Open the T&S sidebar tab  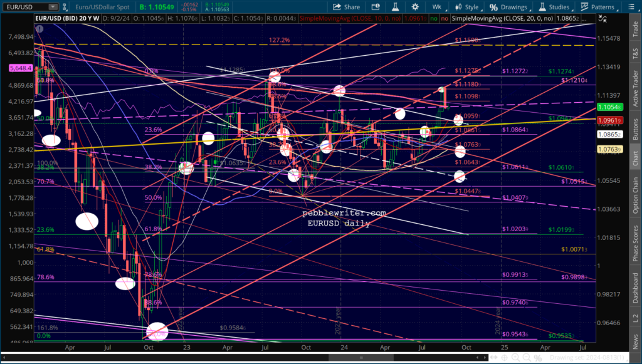[635, 53]
